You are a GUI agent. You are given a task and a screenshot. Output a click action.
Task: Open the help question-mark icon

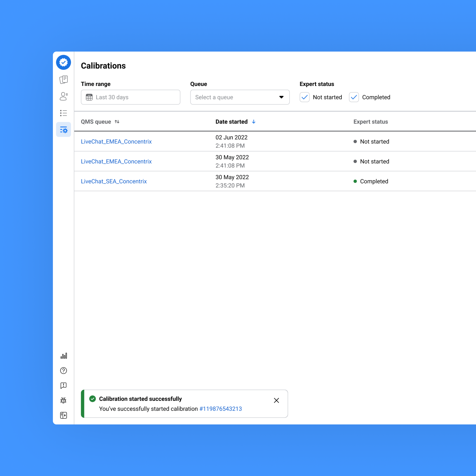tap(63, 370)
